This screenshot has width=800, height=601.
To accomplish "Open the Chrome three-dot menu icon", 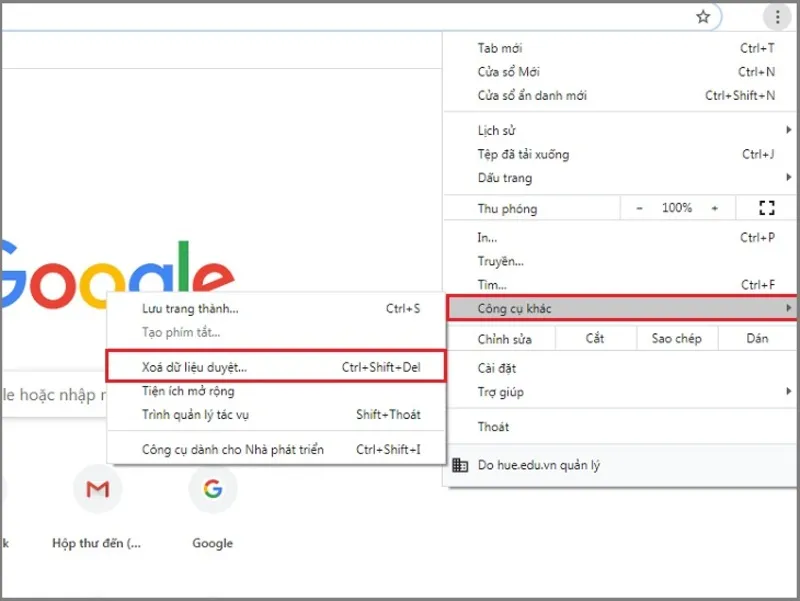I will 777,16.
